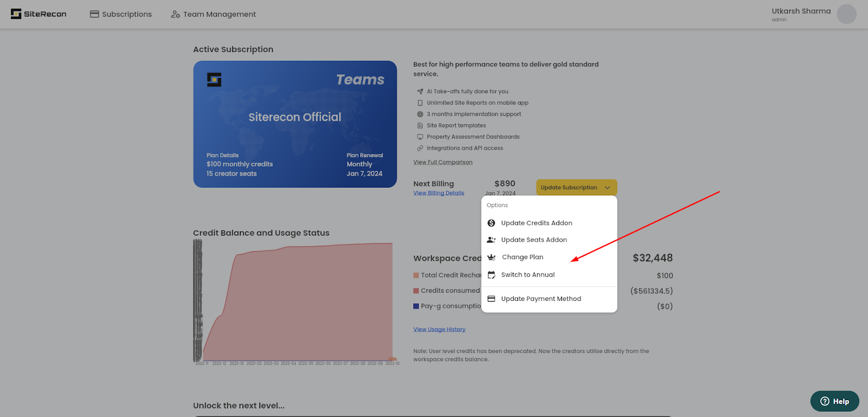This screenshot has width=868, height=417.
Task: Click the Team Management people icon
Action: click(x=175, y=14)
